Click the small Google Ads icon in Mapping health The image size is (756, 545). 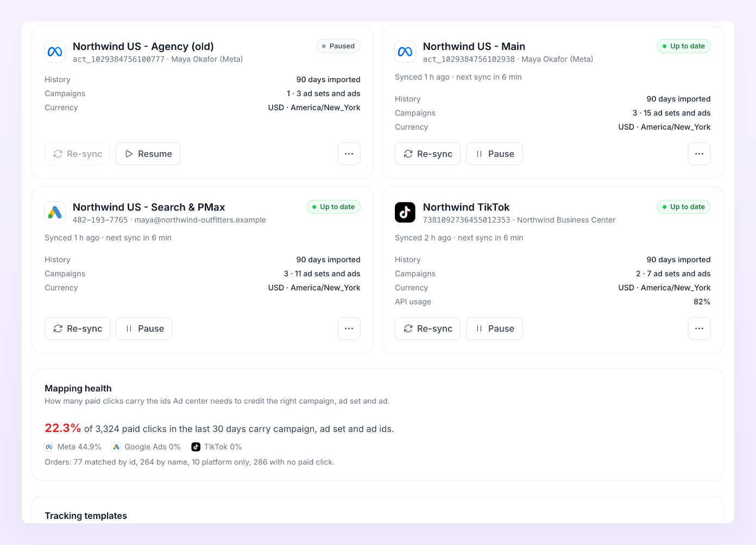pyautogui.click(x=116, y=447)
